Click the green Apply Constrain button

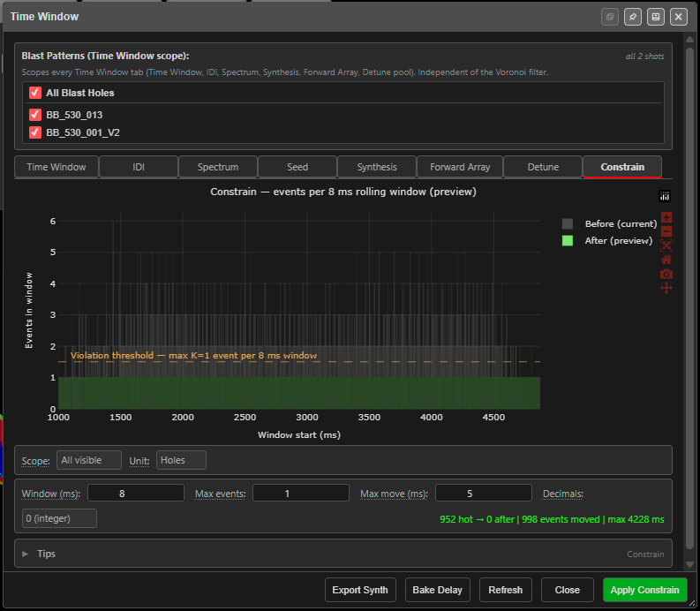[644, 590]
